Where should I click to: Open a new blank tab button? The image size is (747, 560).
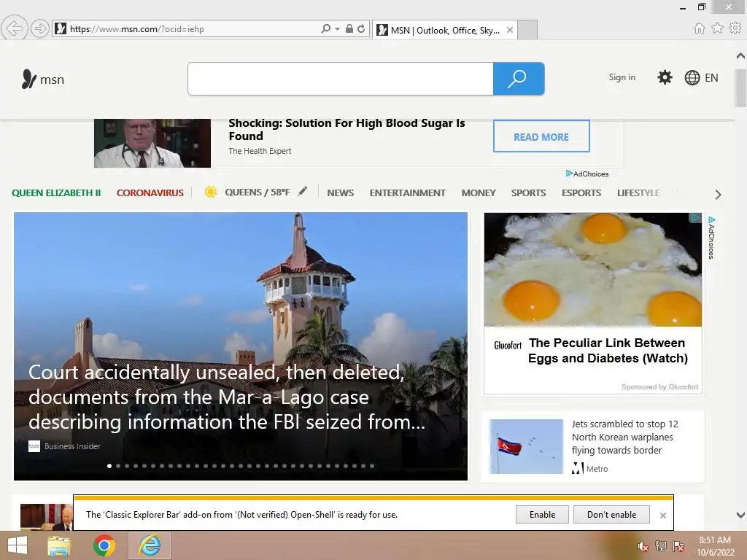point(527,30)
